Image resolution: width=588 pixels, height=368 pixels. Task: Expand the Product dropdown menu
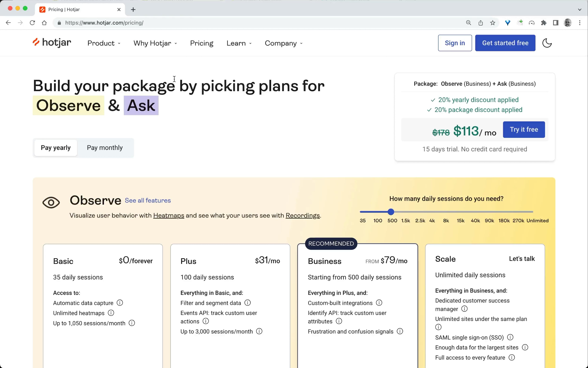coord(104,43)
